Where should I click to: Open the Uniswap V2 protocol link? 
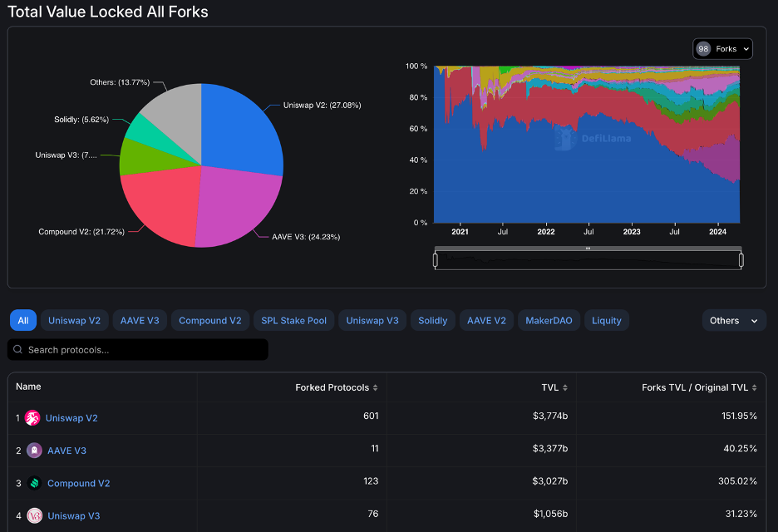tap(71, 418)
